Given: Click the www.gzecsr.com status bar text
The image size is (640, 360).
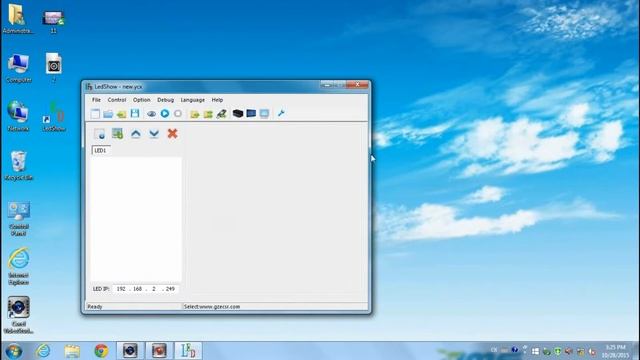Looking at the screenshot, I should coord(220,307).
